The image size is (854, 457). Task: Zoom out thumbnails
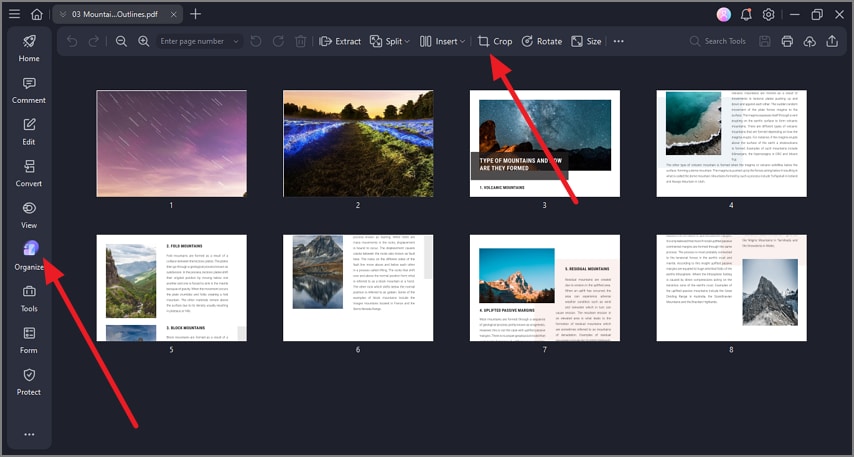121,41
